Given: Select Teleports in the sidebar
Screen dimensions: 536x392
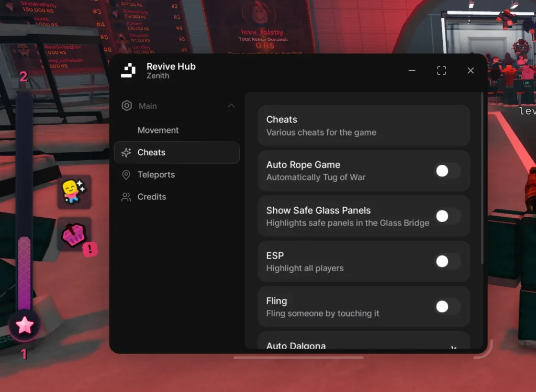Looking at the screenshot, I should [x=156, y=175].
